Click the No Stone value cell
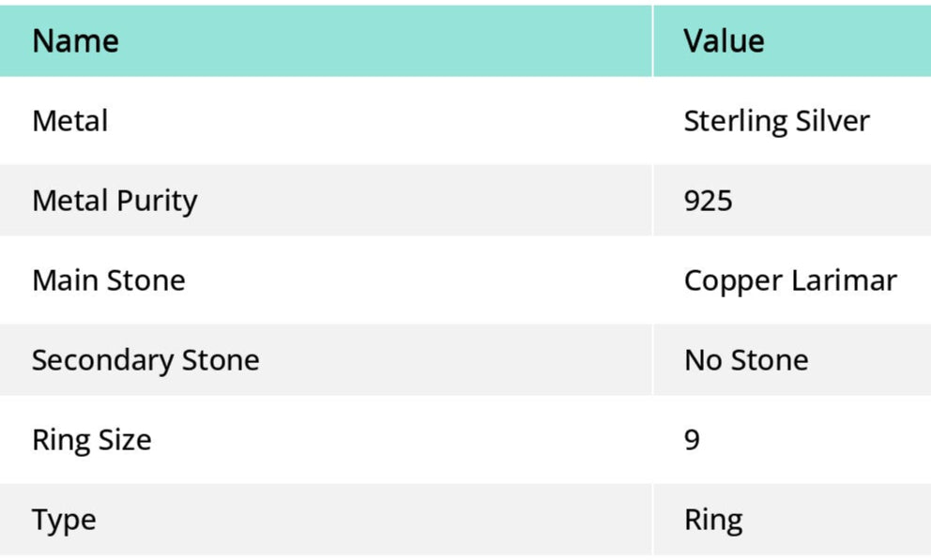This screenshot has height=560, width=931. point(746,360)
